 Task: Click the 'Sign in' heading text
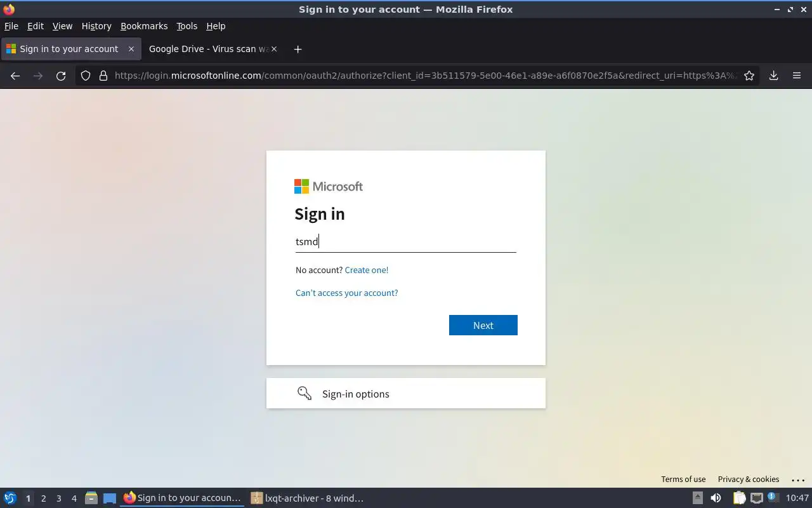[x=320, y=214]
